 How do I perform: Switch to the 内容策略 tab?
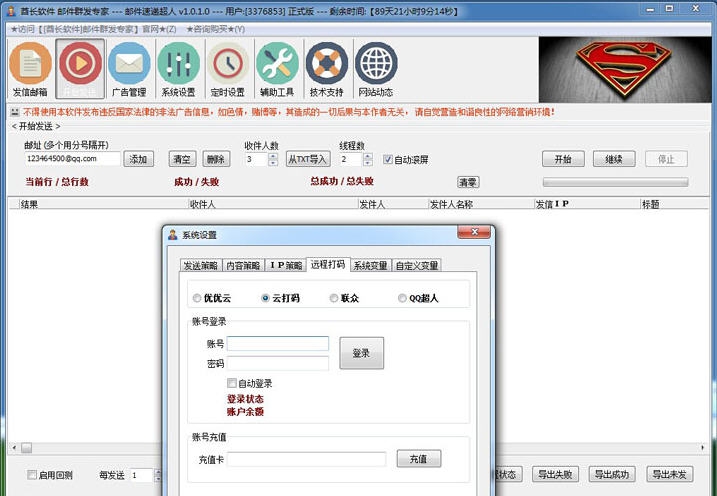[x=243, y=266]
